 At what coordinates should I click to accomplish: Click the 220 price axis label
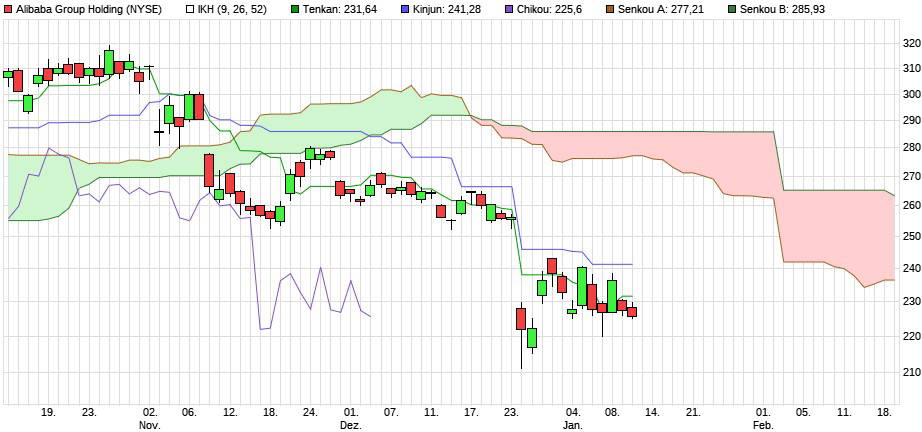pyautogui.click(x=910, y=336)
